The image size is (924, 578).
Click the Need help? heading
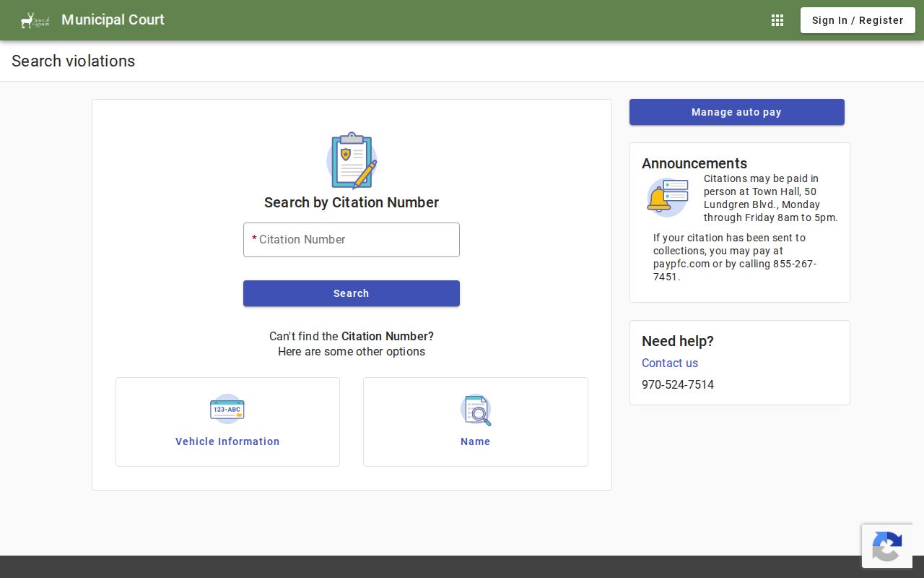click(678, 341)
